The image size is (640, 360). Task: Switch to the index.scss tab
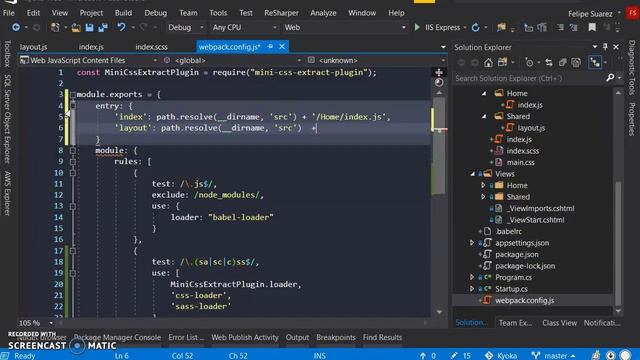coord(151,47)
